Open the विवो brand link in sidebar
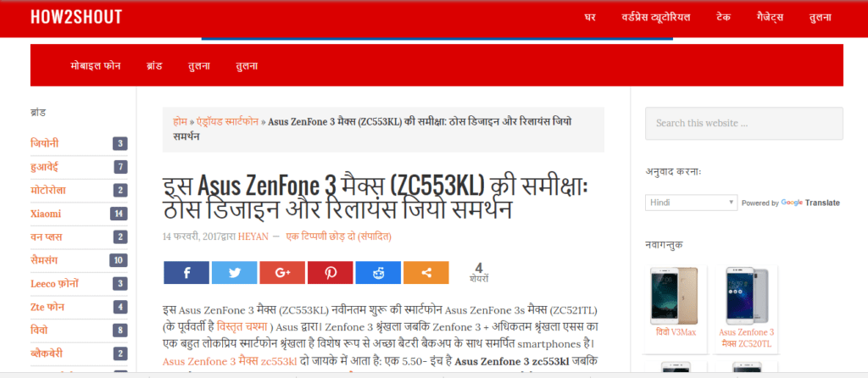The height and width of the screenshot is (378, 868). click(39, 331)
